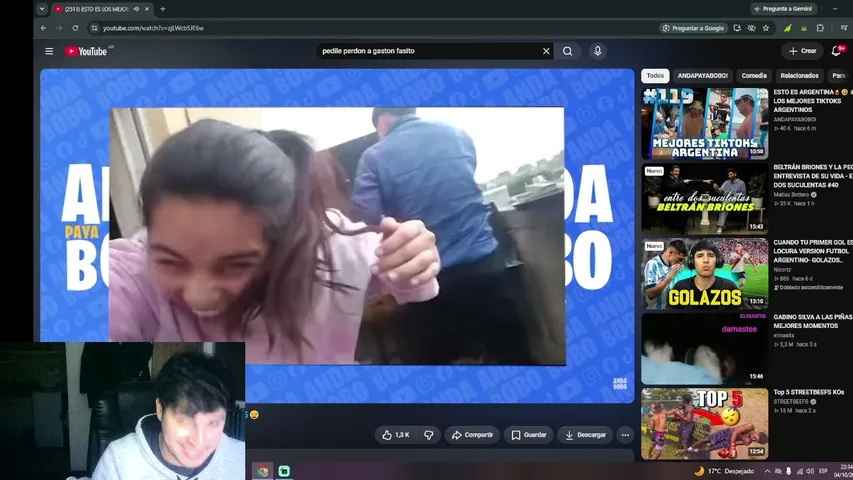Click the Crear button

point(802,51)
